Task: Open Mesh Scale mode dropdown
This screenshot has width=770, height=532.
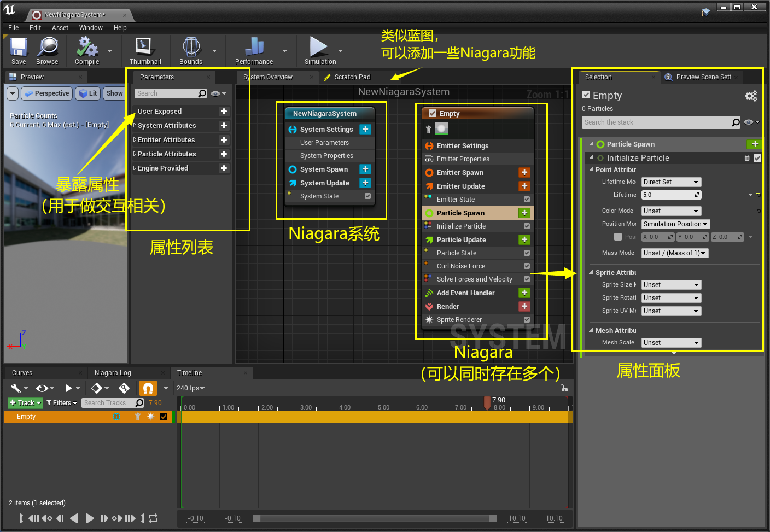Action: point(671,343)
